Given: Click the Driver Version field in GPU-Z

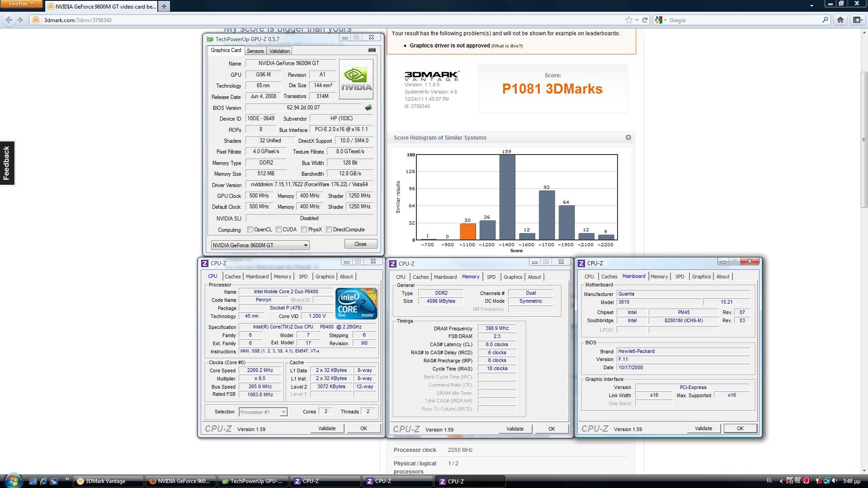Looking at the screenshot, I should pyautogui.click(x=310, y=185).
